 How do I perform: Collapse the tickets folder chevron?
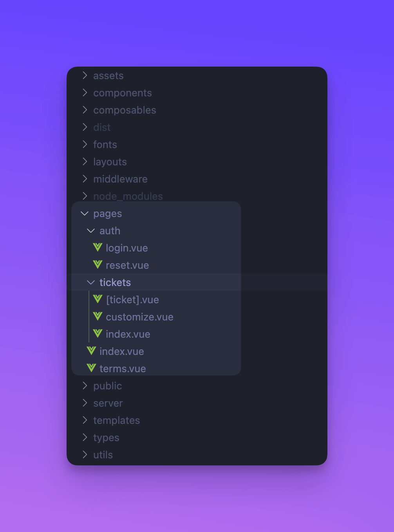(91, 282)
